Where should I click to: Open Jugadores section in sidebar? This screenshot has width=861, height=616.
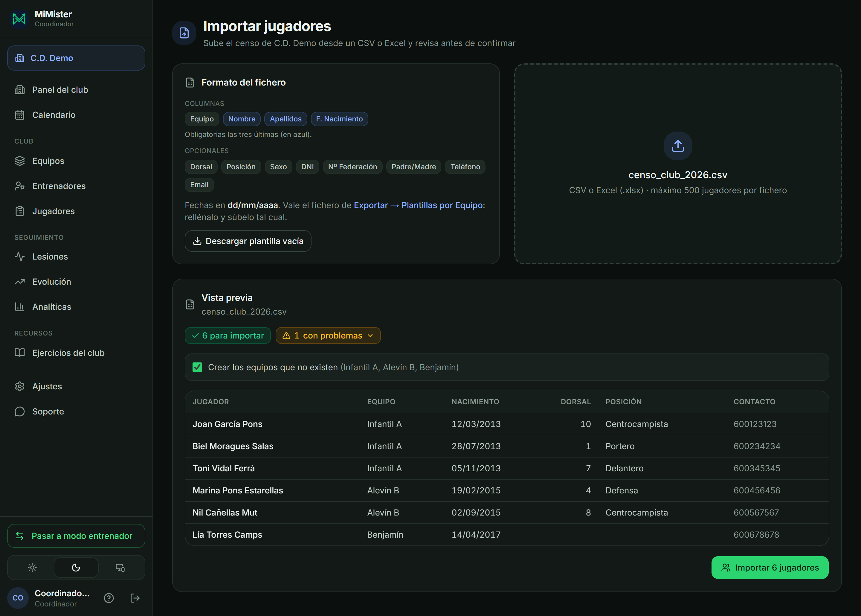pos(76,211)
